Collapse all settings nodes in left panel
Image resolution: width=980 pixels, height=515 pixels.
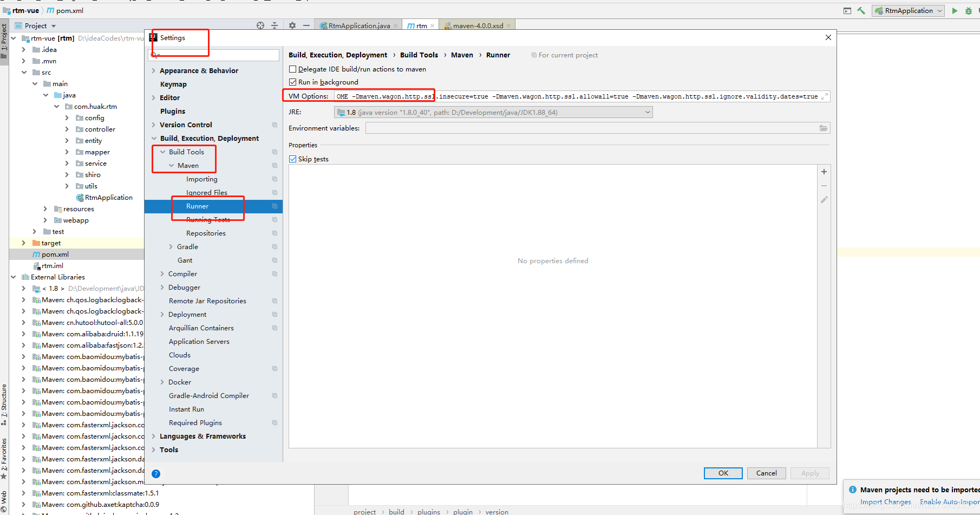click(275, 25)
